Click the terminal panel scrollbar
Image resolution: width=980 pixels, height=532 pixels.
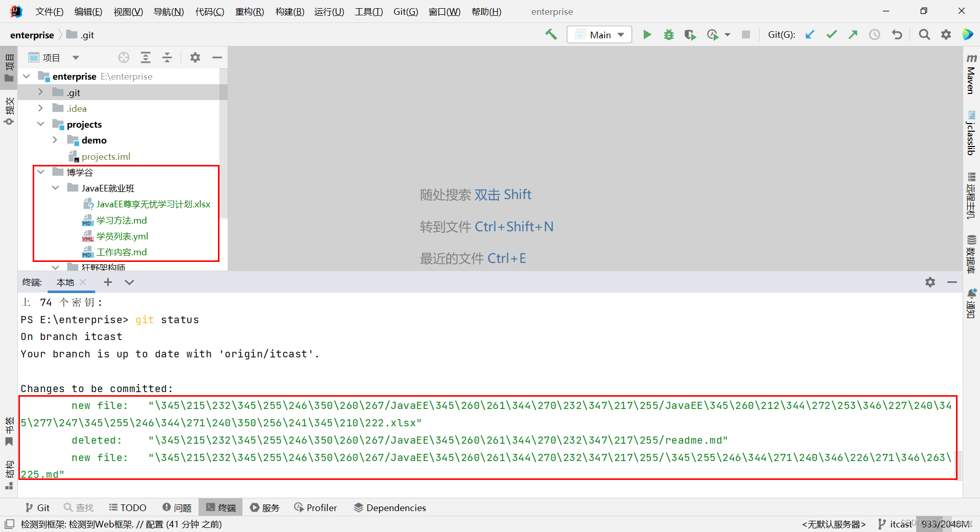click(959, 465)
